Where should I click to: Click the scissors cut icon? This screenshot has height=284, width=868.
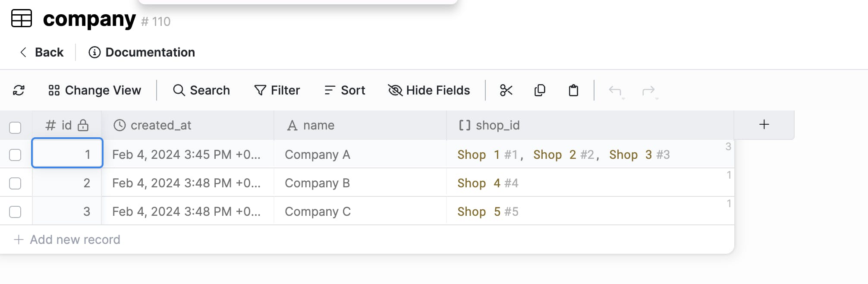[506, 90]
